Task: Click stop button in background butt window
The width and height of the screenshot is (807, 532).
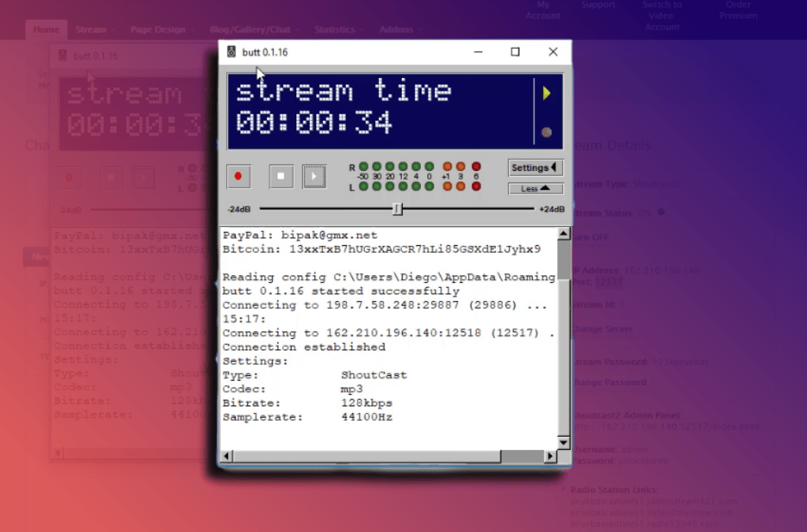Action: point(111,178)
